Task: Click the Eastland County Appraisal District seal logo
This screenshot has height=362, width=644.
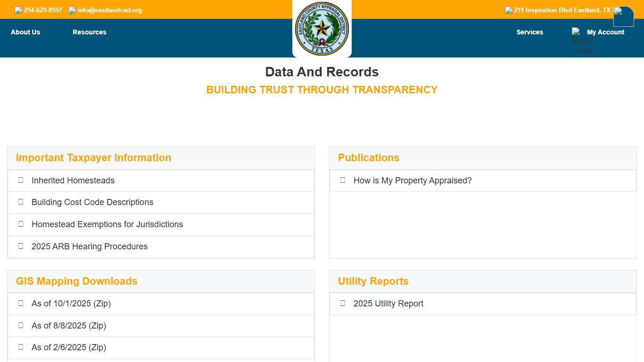Action: pyautogui.click(x=322, y=29)
